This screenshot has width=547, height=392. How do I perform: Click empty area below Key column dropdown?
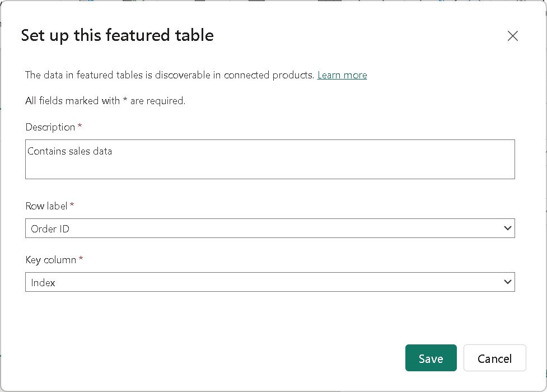[x=269, y=316]
